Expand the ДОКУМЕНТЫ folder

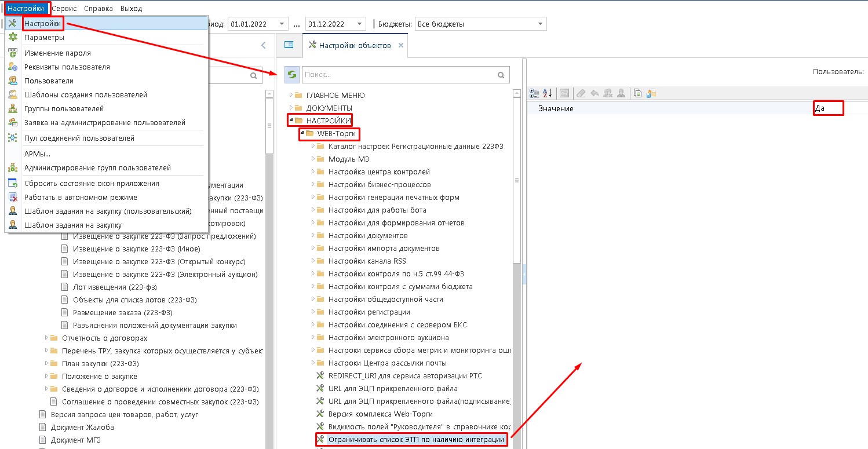pyautogui.click(x=291, y=107)
